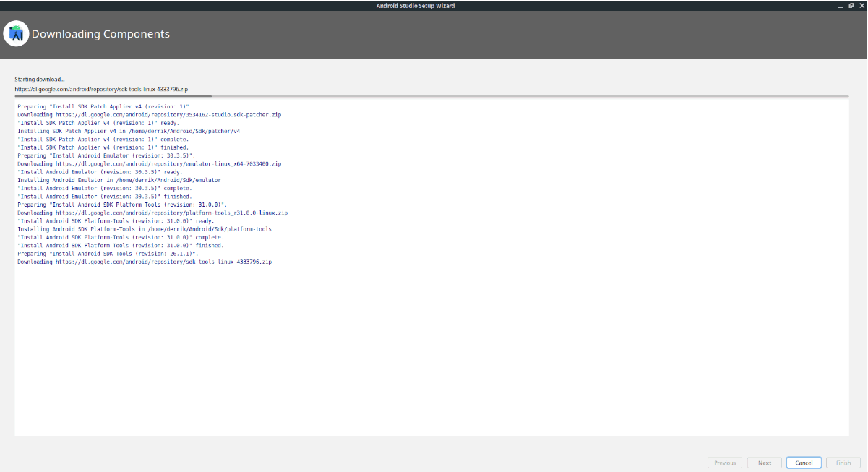Click 'Preparing Install SDK Patch Applier v4' line
Viewport: 868px width, 472px height.
click(x=105, y=106)
